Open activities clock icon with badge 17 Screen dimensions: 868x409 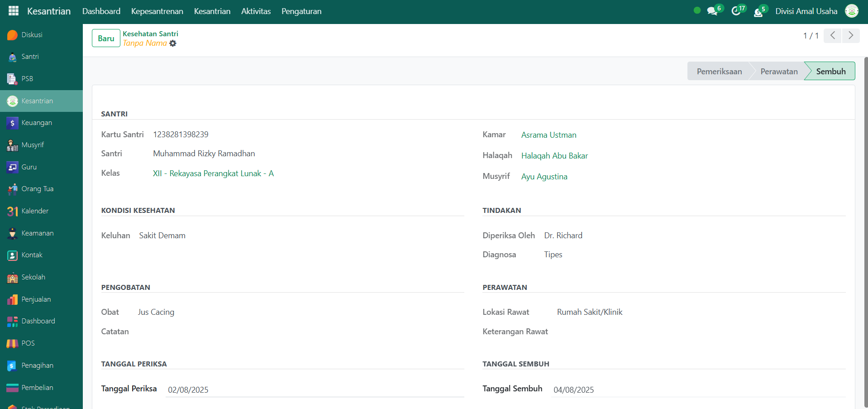pos(736,11)
